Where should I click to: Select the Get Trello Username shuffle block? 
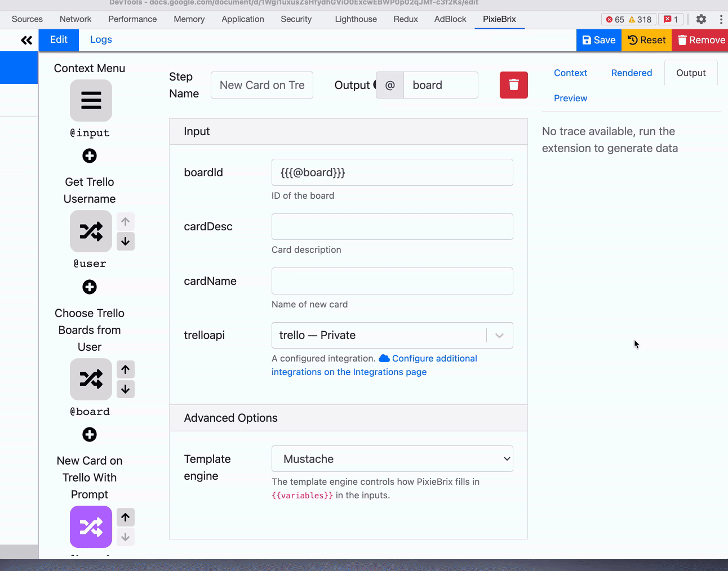tap(91, 231)
